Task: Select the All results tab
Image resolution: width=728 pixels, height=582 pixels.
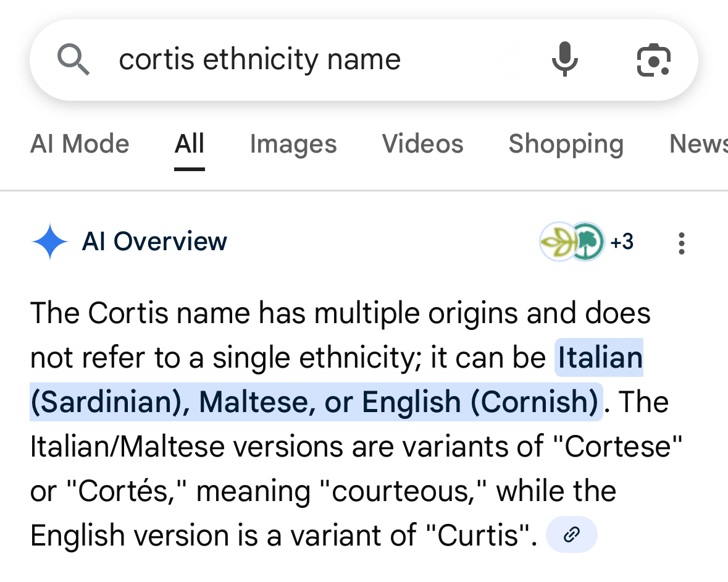Action: click(x=189, y=144)
